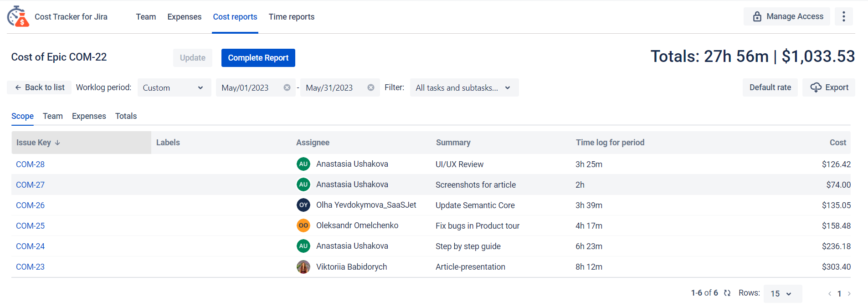Open the three-dot more options menu

point(843,16)
